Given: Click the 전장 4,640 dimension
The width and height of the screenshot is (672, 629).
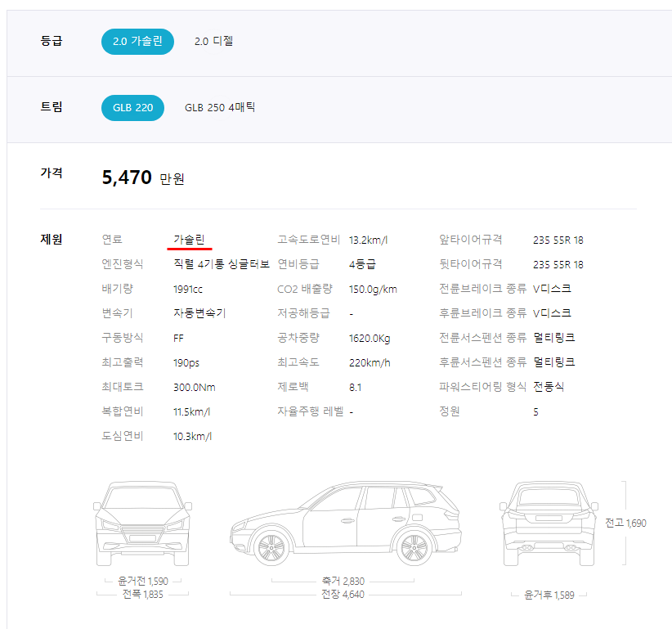Looking at the screenshot, I should point(343,595).
